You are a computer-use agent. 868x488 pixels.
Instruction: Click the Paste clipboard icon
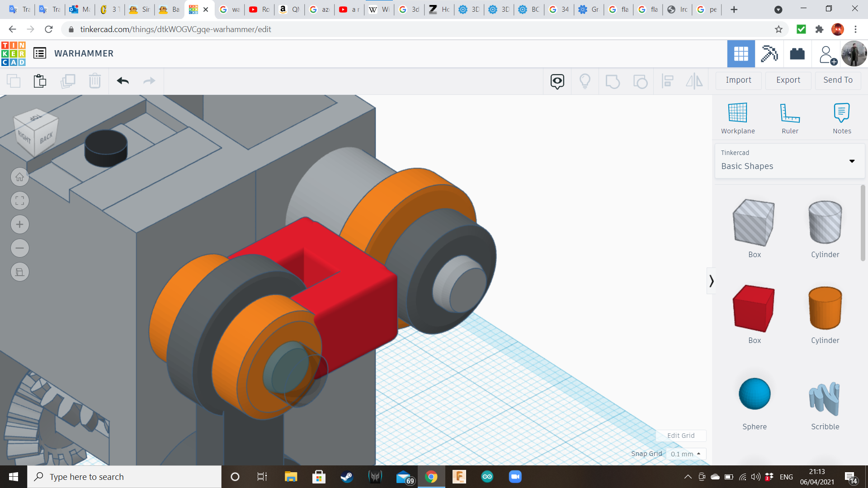pyautogui.click(x=40, y=81)
